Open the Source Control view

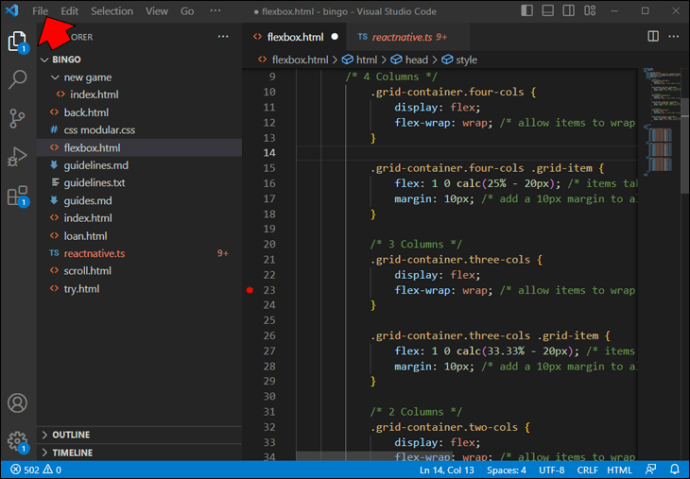point(17,118)
